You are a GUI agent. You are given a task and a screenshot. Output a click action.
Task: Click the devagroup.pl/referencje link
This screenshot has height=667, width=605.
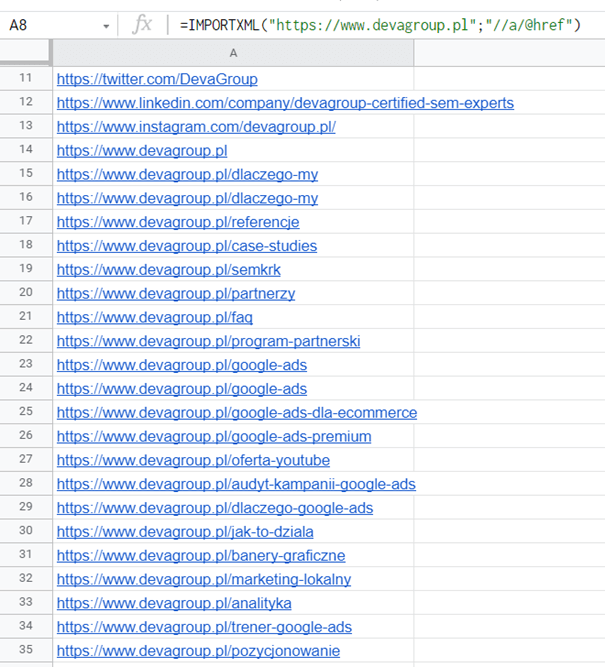(178, 222)
